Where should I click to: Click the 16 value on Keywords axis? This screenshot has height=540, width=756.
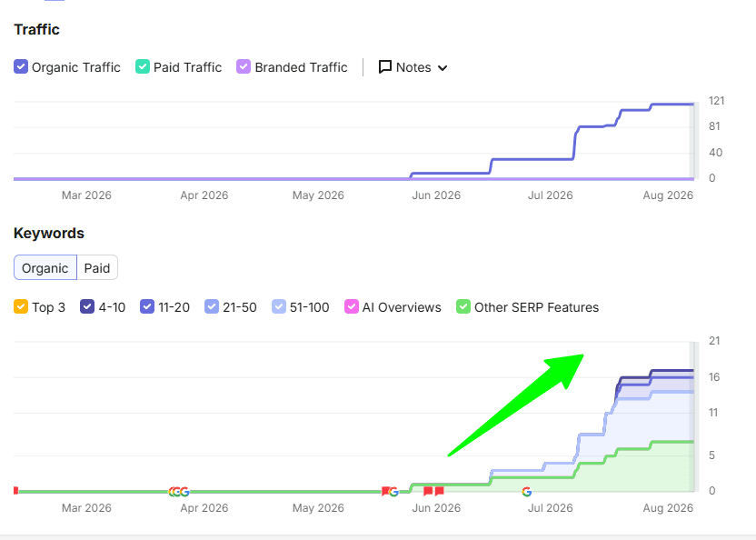click(x=714, y=377)
